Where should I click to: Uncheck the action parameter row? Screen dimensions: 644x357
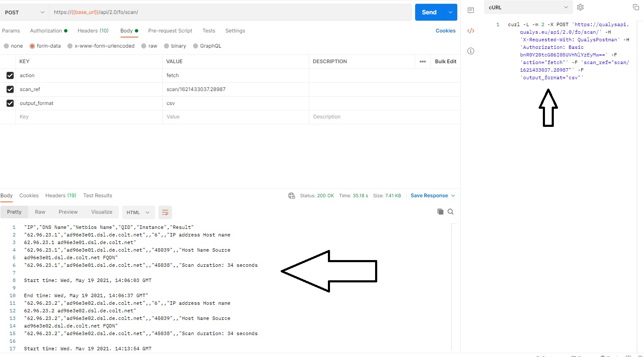click(10, 75)
